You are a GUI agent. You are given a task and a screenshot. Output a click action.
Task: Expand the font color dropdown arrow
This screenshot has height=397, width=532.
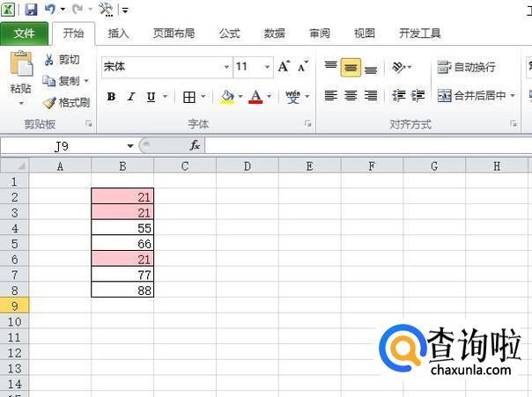click(x=269, y=97)
